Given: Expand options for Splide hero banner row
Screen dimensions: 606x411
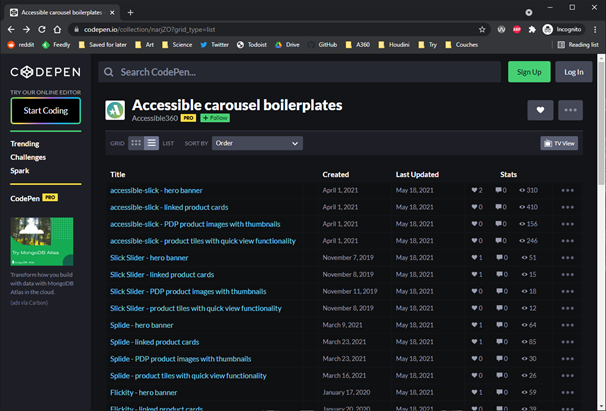Looking at the screenshot, I should click(x=567, y=325).
